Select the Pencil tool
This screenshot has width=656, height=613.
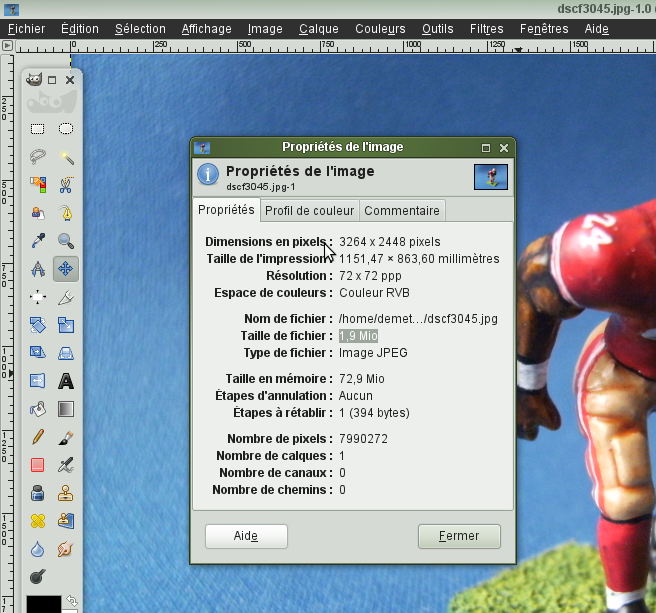coord(38,437)
